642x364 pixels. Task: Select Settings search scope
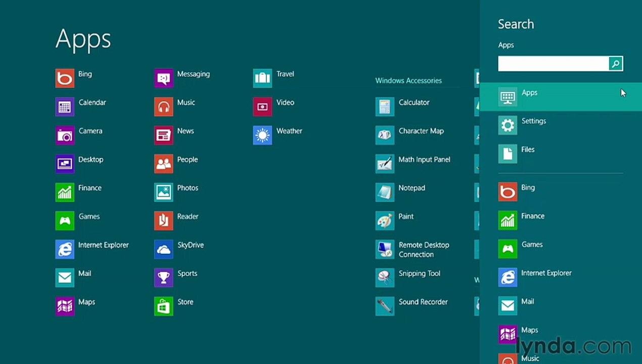pos(561,125)
